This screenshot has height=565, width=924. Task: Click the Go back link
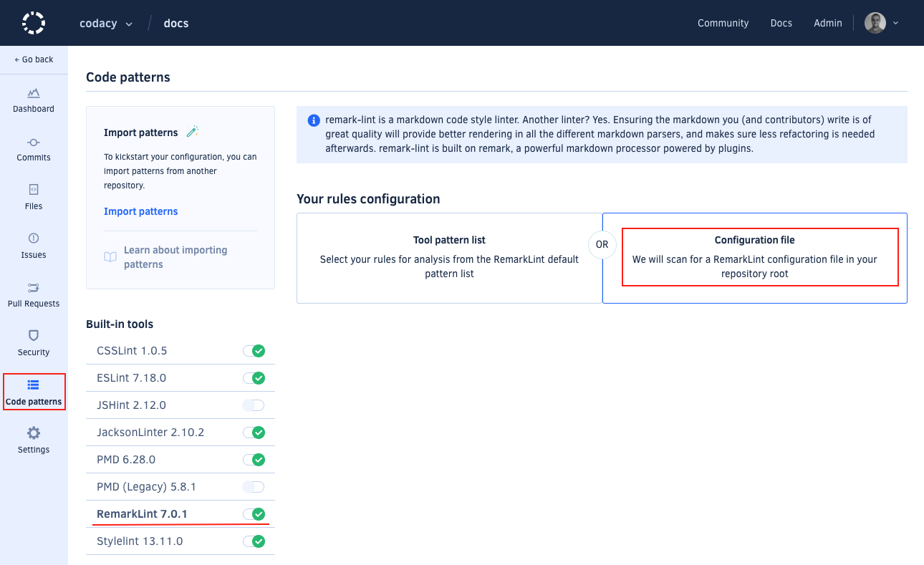[x=34, y=59]
